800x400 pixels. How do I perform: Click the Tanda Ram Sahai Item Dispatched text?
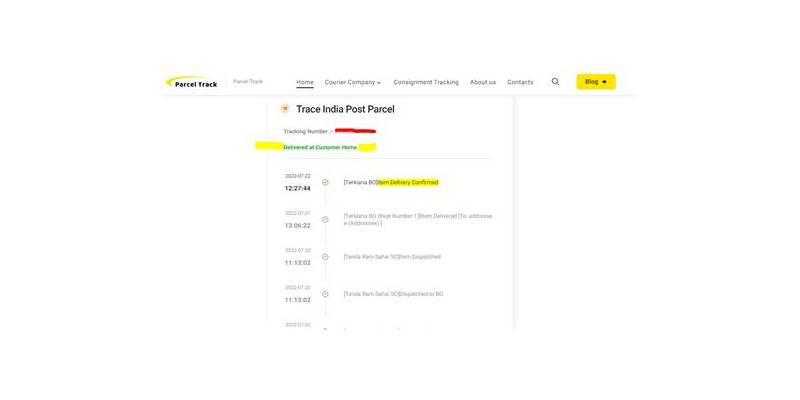coord(392,257)
